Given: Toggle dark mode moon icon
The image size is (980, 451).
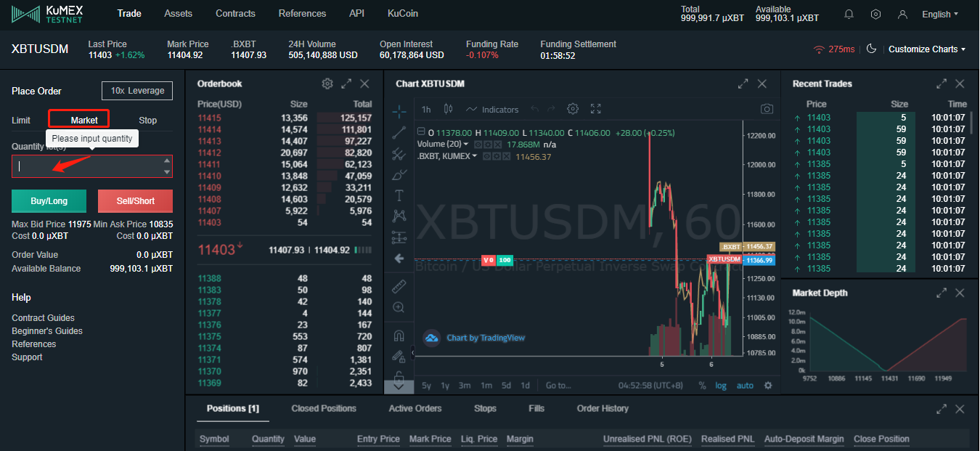Looking at the screenshot, I should (872, 49).
